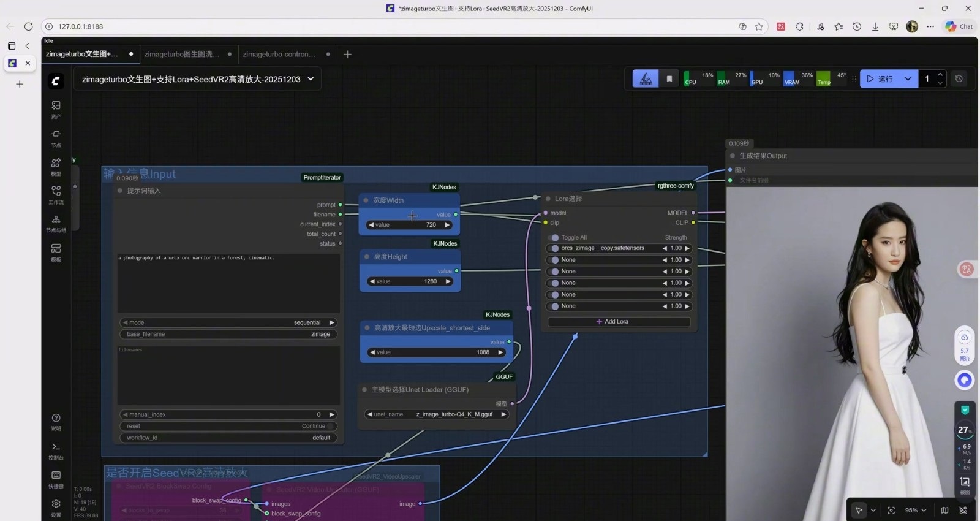Toggle the reset Continue switch

(x=330, y=426)
